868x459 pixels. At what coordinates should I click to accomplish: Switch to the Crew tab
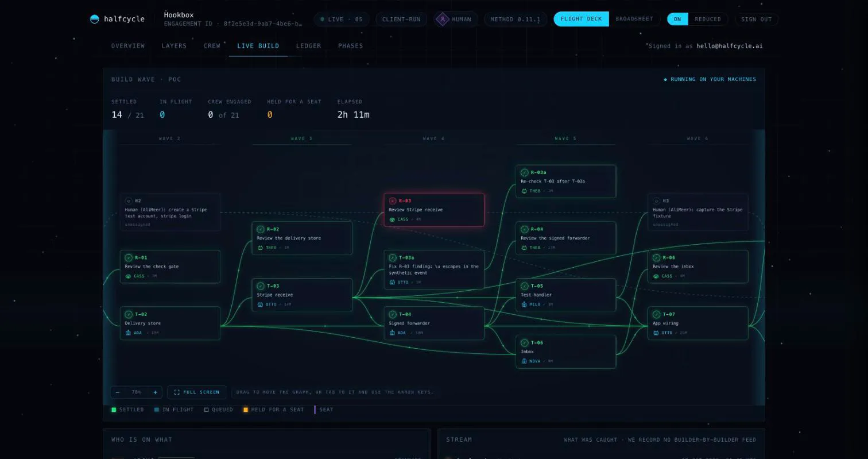click(x=212, y=46)
